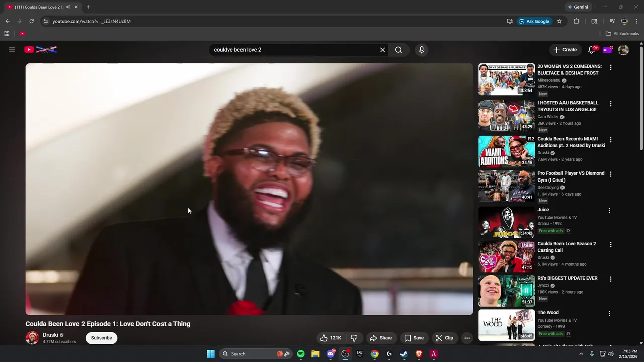Screen dimensions: 644x362
Task: Like the video (121K thumbs up)
Action: (x=331, y=338)
